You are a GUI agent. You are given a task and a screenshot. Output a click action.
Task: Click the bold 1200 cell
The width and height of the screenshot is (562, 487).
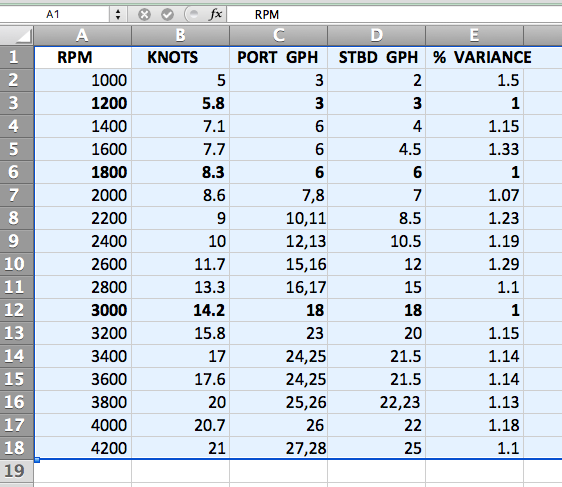tap(83, 103)
